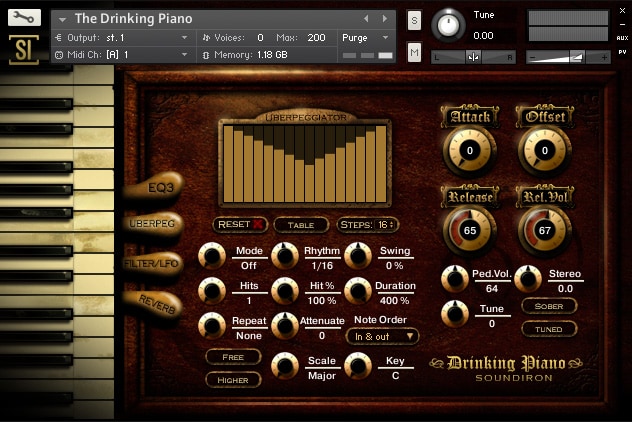This screenshot has height=422, width=632.
Task: Click the Scale value Major
Action: pos(322,376)
